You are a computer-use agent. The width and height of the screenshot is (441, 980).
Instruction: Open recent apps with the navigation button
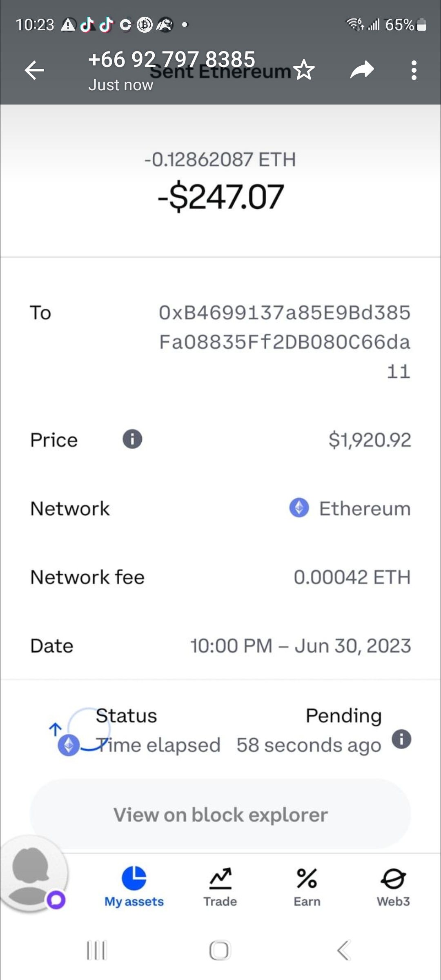[x=97, y=950]
